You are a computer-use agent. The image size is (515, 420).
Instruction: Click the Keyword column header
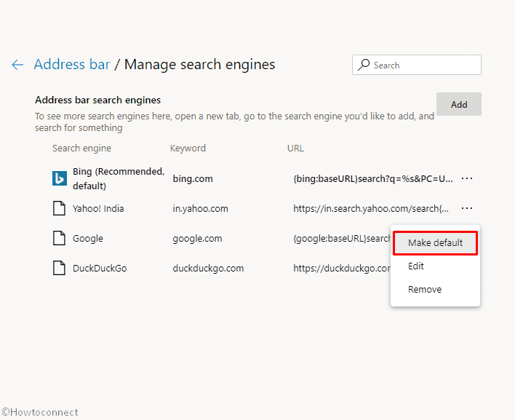tap(188, 148)
